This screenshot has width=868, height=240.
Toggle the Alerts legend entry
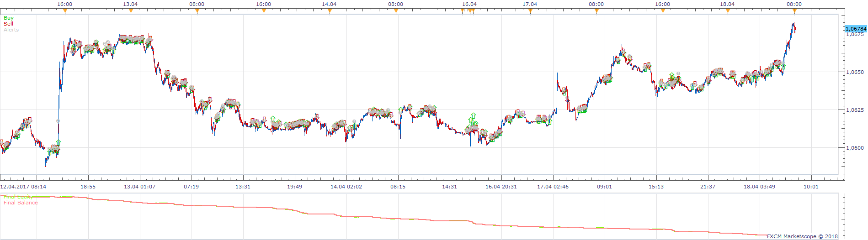(x=11, y=30)
